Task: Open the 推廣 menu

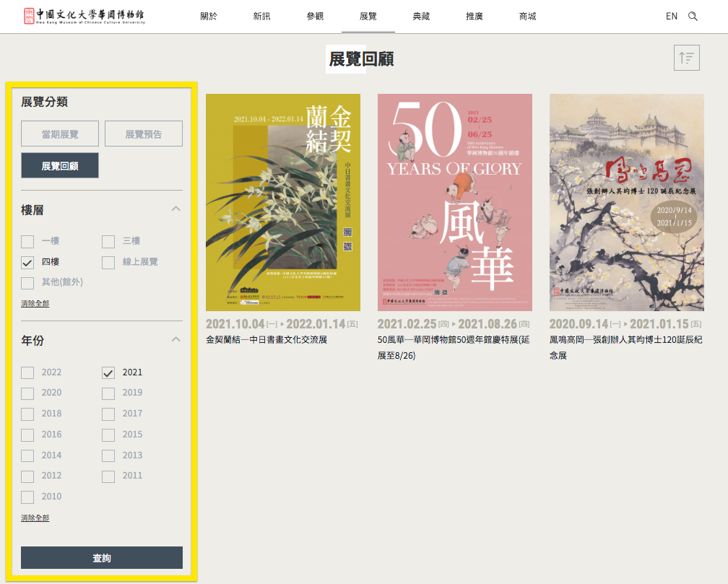Action: 474,17
